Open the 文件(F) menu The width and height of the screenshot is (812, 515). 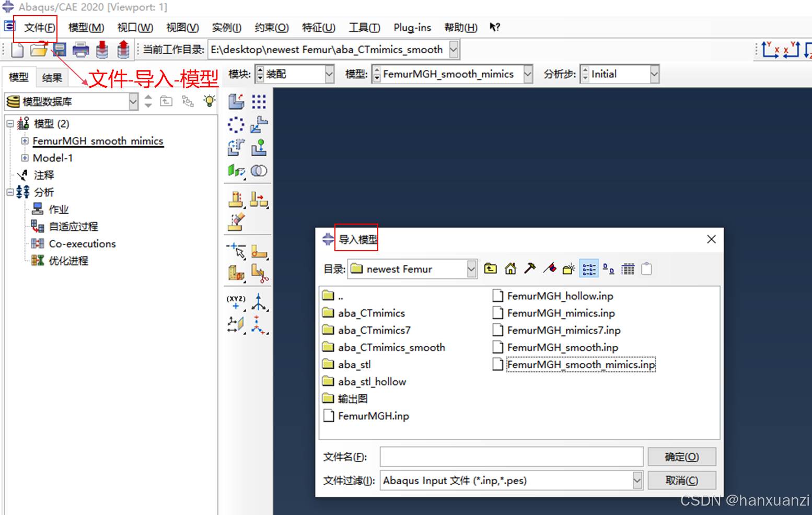39,28
